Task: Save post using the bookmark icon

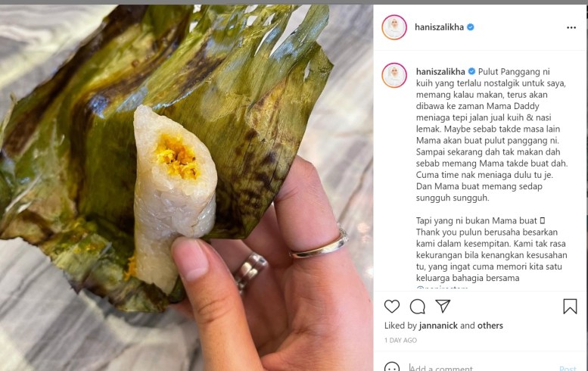Action: tap(570, 307)
